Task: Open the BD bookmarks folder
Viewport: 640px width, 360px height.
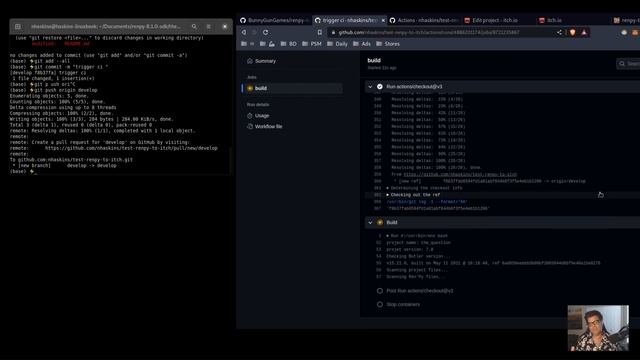Action: (x=289, y=44)
